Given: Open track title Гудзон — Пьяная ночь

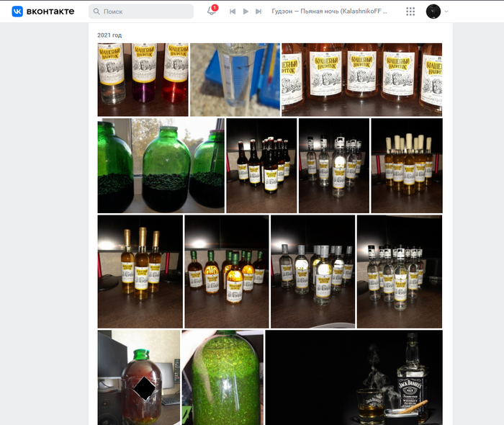Looking at the screenshot, I should coord(329,12).
